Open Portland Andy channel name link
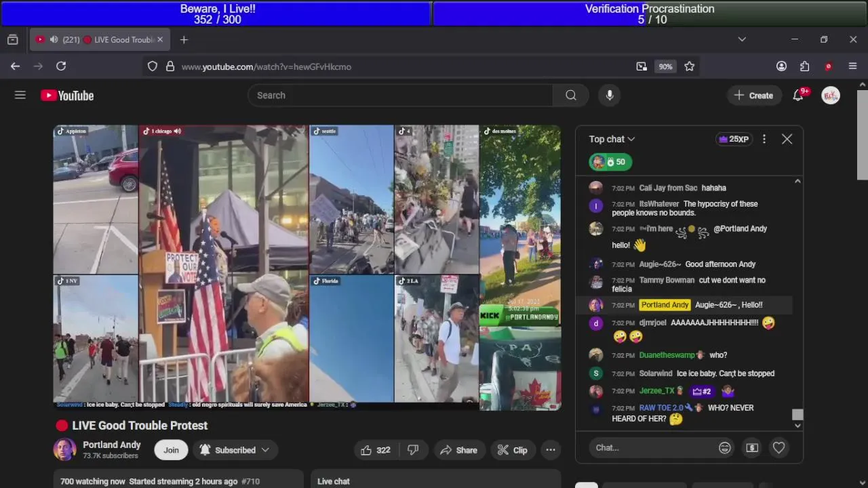 coord(112,445)
